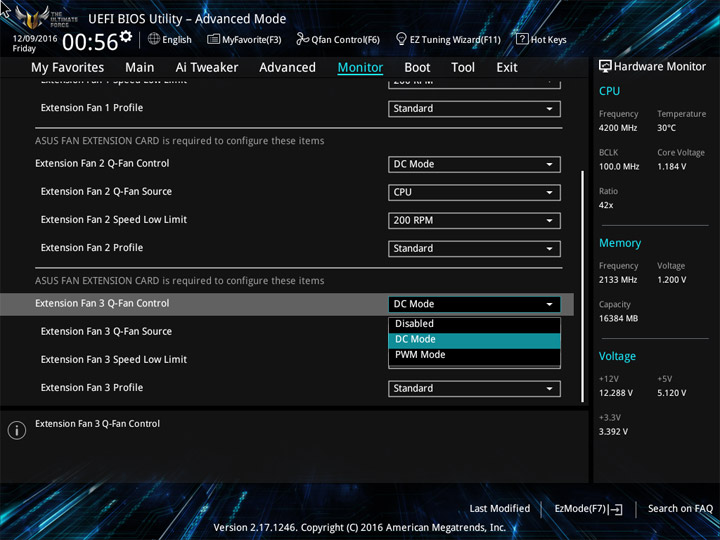This screenshot has width=720, height=540.
Task: Click the Qfan Control fan icon
Action: tap(302, 39)
